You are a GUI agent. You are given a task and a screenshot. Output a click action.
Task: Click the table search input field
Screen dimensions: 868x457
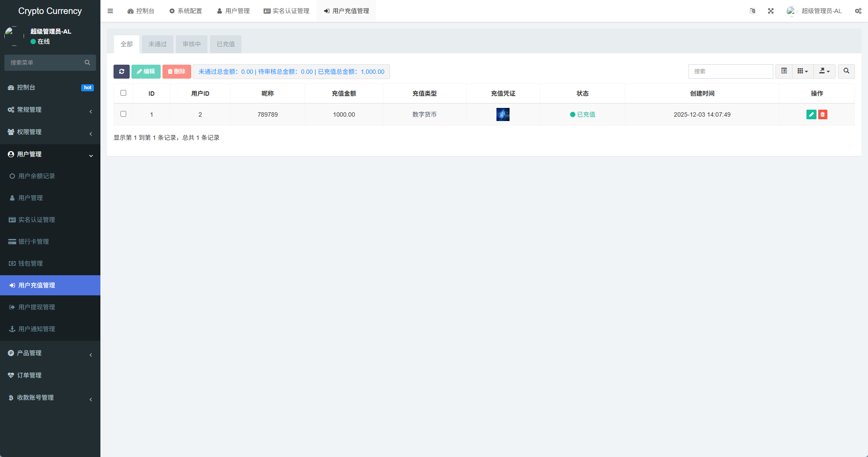[x=730, y=71]
